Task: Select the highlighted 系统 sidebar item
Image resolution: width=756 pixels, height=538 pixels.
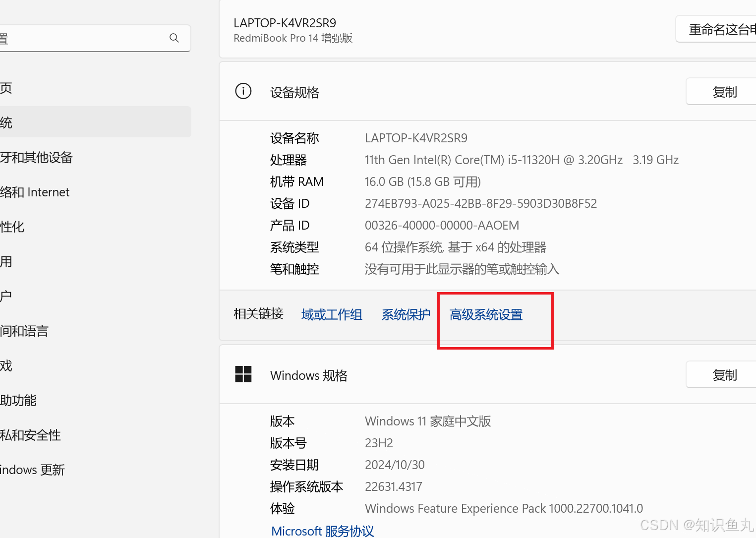Action: click(95, 122)
